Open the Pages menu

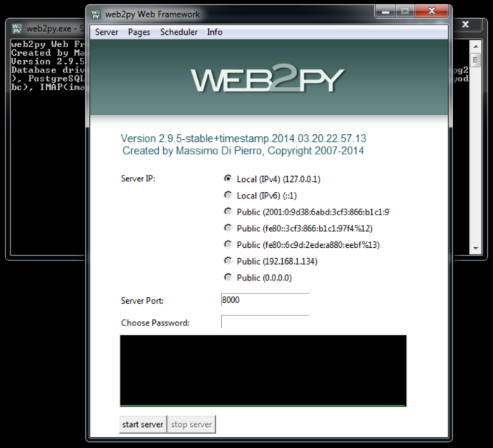click(139, 32)
